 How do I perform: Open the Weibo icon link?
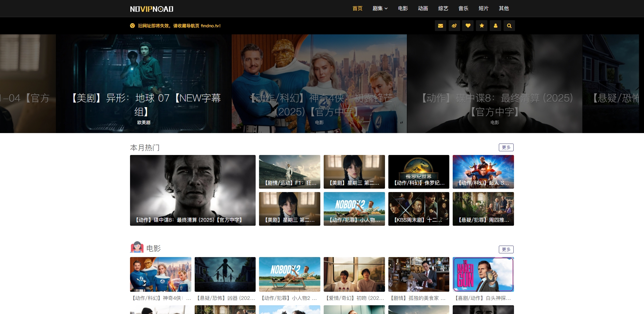pyautogui.click(x=454, y=26)
